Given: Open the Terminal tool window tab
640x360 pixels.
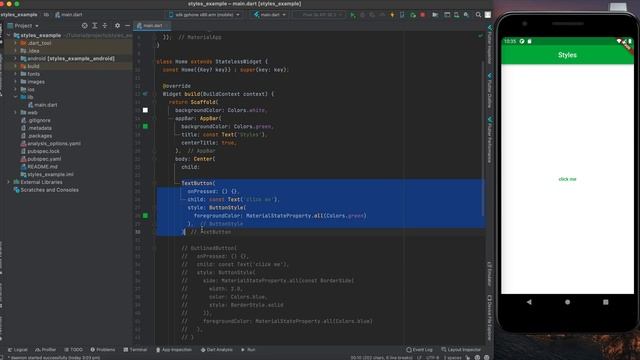Looking at the screenshot, I should click(135, 350).
